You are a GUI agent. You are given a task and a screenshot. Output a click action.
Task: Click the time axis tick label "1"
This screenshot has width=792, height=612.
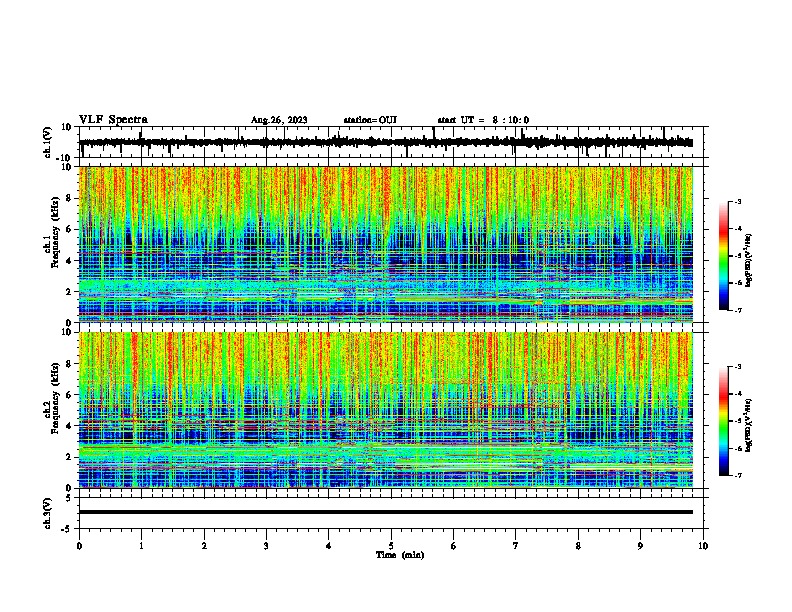(141, 546)
